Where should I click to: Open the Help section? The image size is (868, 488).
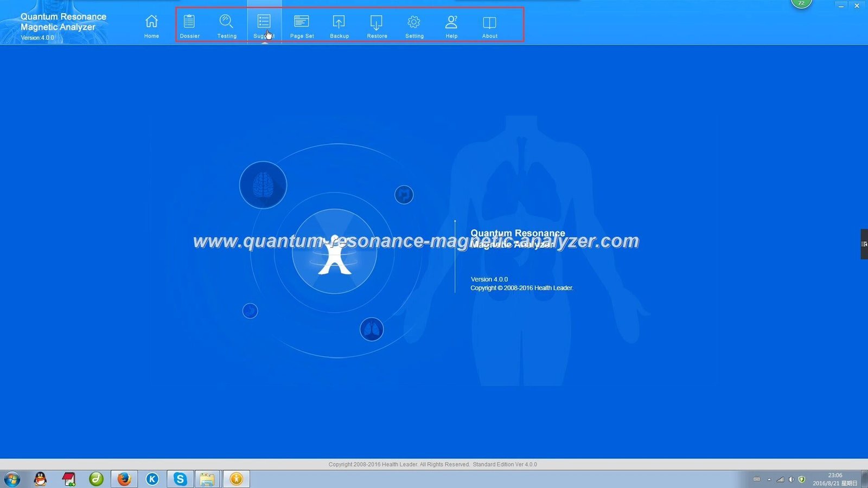(x=451, y=25)
